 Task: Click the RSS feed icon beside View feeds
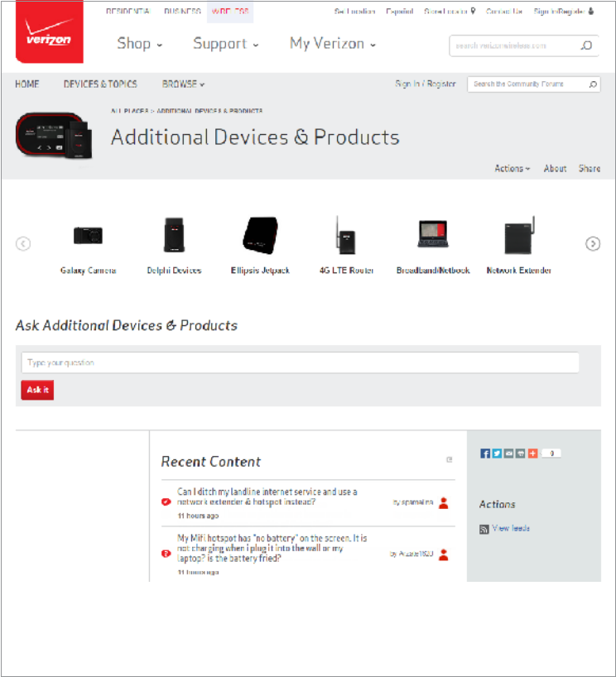[484, 529]
